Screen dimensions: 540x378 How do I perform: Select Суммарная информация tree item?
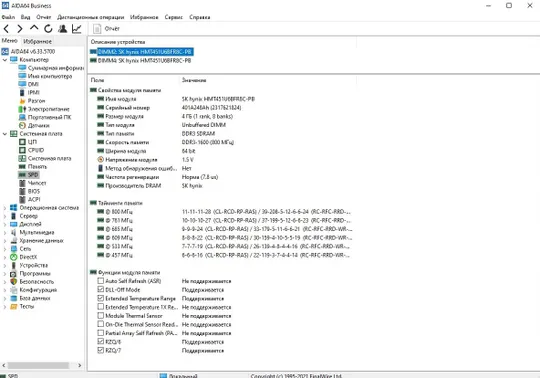click(55, 68)
